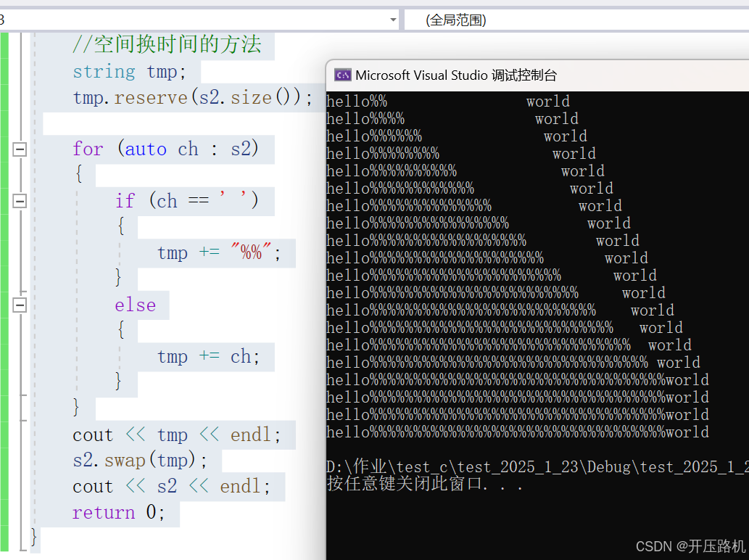Set a breakpoint beside the return 0 line
This screenshot has width=749, height=560.
pyautogui.click(x=5, y=512)
